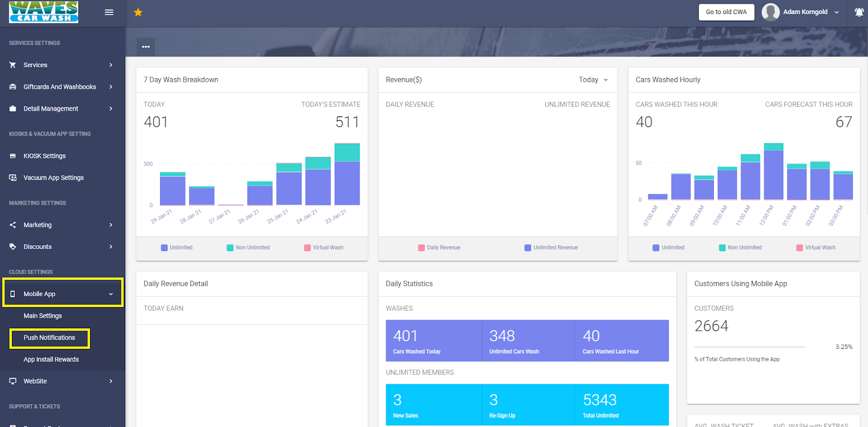Click the Giftcards And Washbooks icon
Screen dimensions: 868x427
pos(13,87)
